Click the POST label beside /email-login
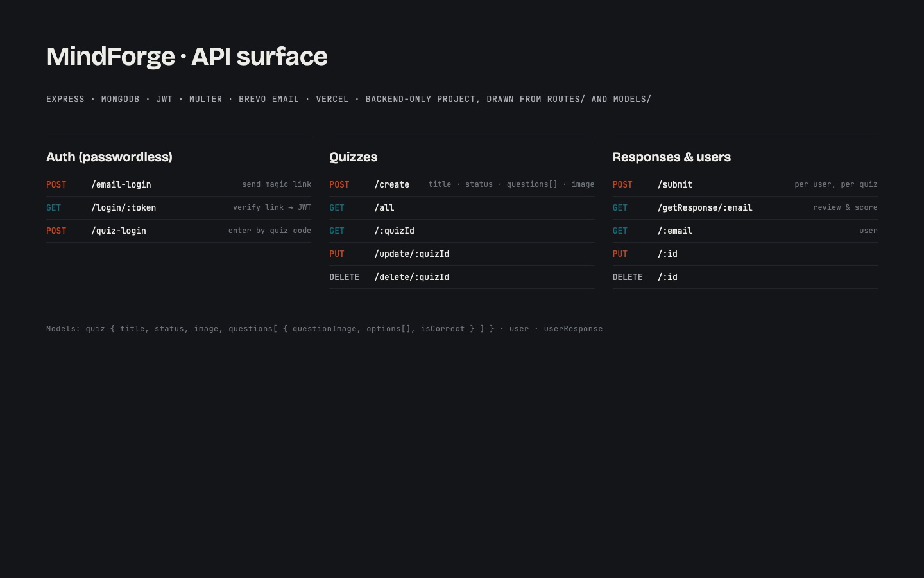 (56, 184)
